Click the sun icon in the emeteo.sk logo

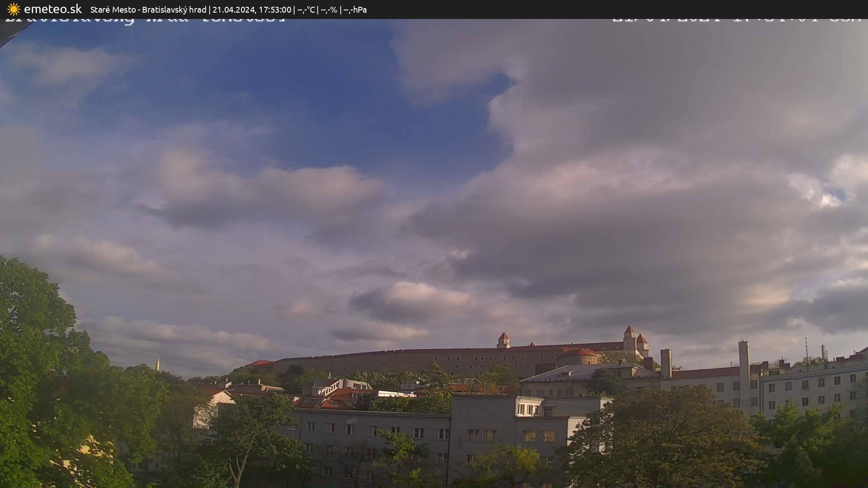tap(14, 9)
